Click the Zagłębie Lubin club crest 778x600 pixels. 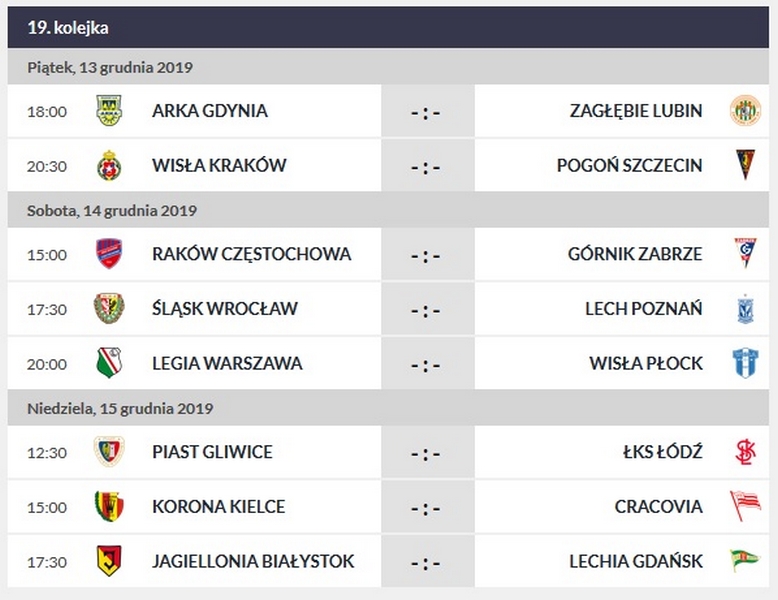tap(745, 111)
